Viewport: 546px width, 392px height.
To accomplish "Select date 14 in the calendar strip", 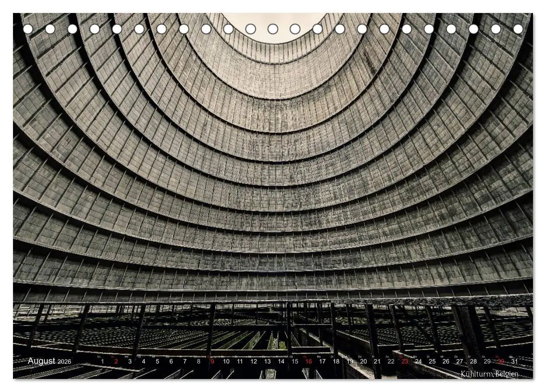I will [x=281, y=361].
